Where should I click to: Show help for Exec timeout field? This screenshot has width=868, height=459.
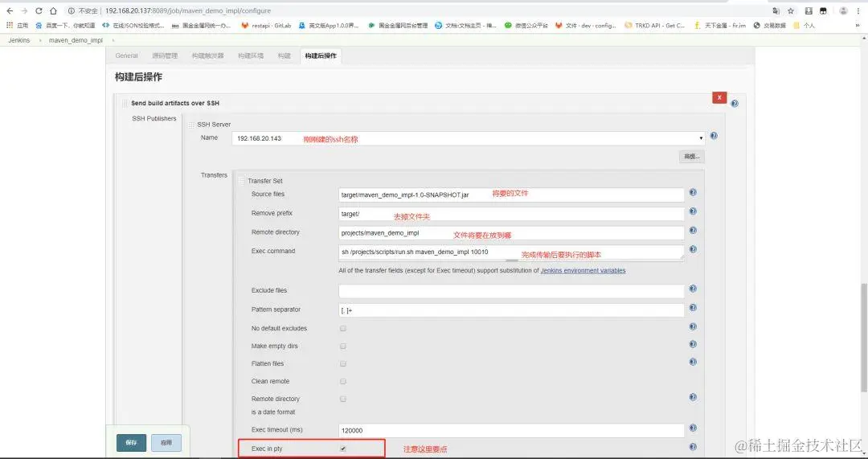pyautogui.click(x=693, y=428)
